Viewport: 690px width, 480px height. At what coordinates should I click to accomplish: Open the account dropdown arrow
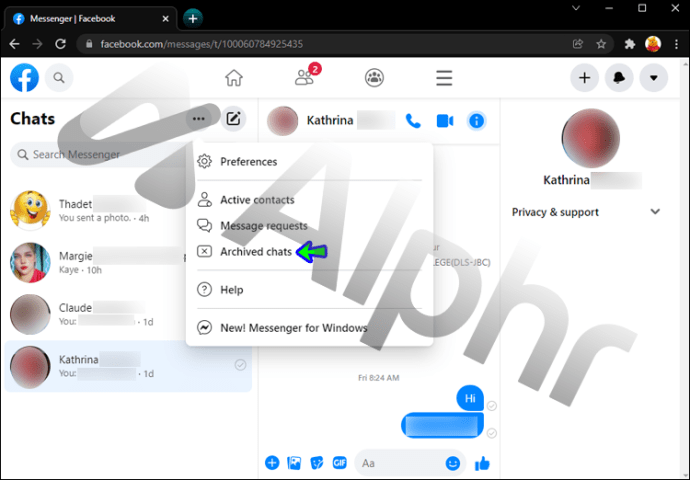click(654, 78)
